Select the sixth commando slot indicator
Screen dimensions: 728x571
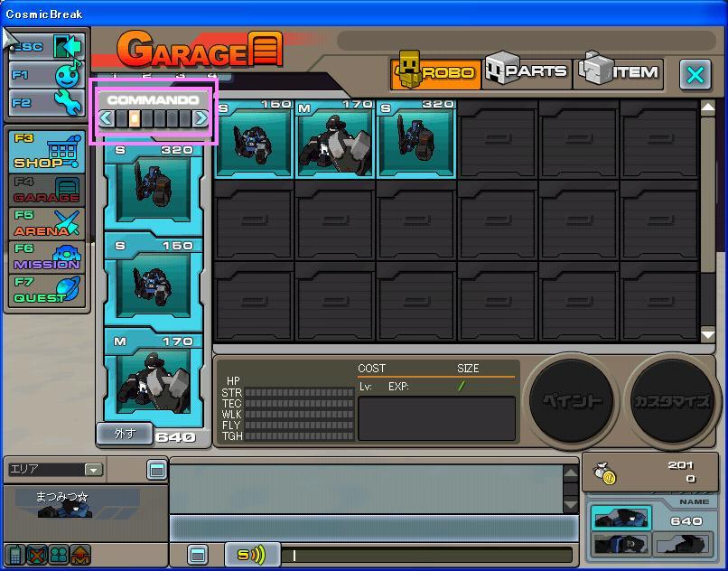coord(185,118)
